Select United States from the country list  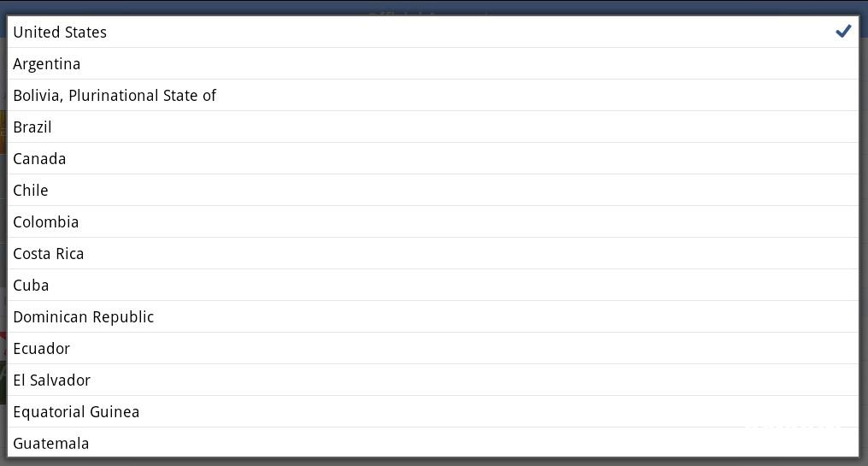(x=60, y=32)
